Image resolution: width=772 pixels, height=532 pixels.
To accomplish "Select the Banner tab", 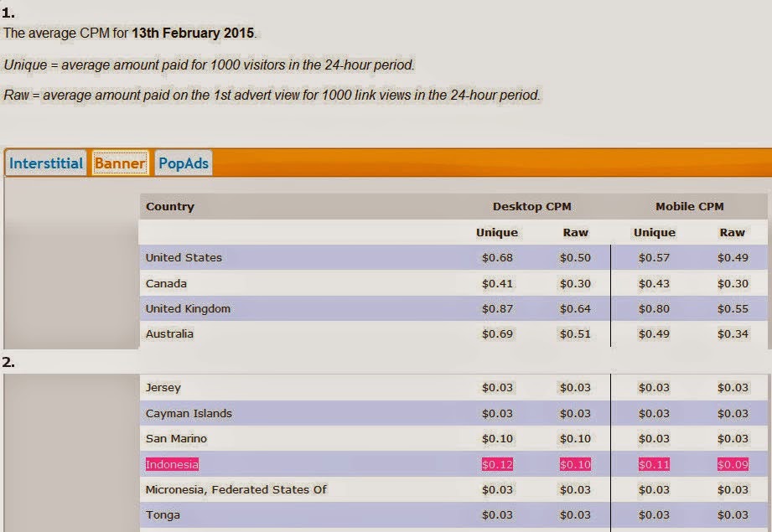I will point(121,163).
